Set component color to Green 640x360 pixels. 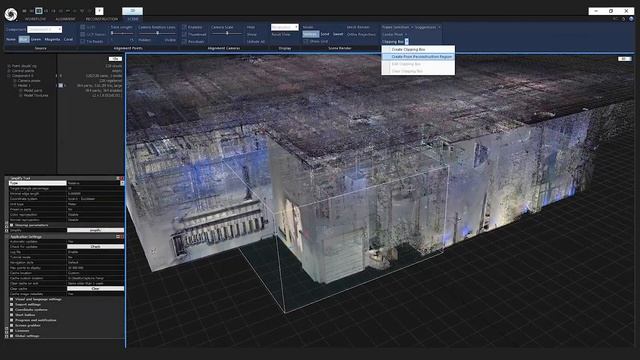(36, 40)
